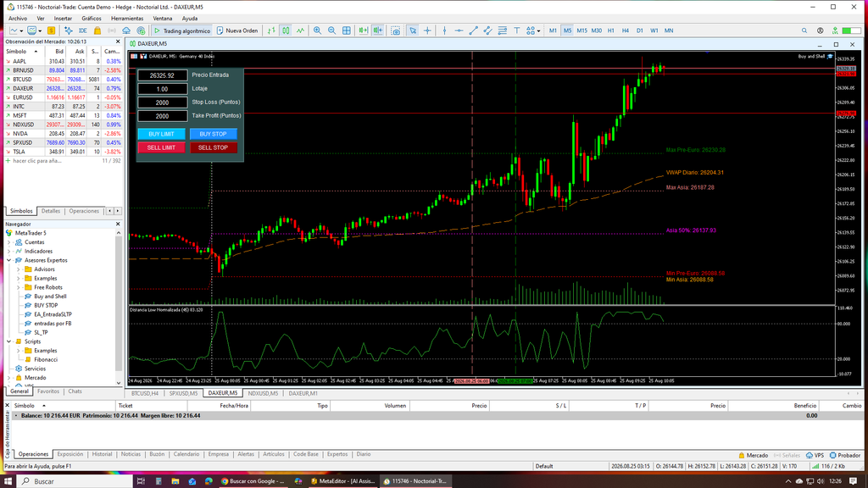Collapse the Asesores Expertos tree node
The width and height of the screenshot is (868, 488).
[x=8, y=260]
